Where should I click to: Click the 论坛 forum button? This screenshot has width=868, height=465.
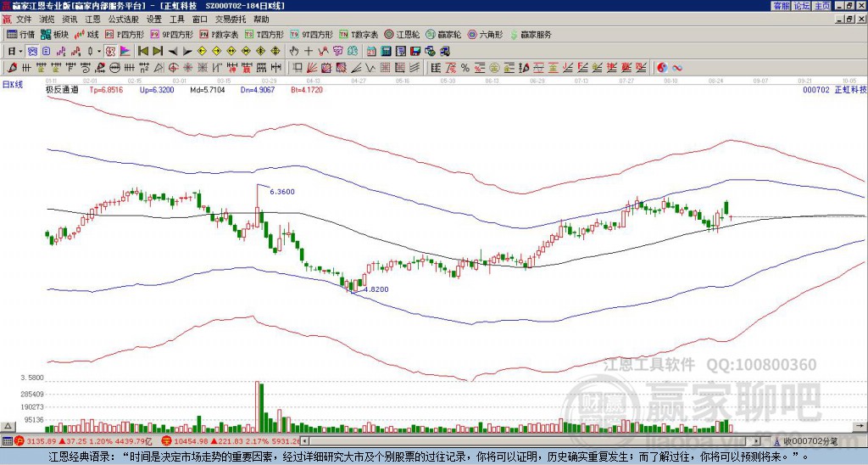pyautogui.click(x=802, y=6)
